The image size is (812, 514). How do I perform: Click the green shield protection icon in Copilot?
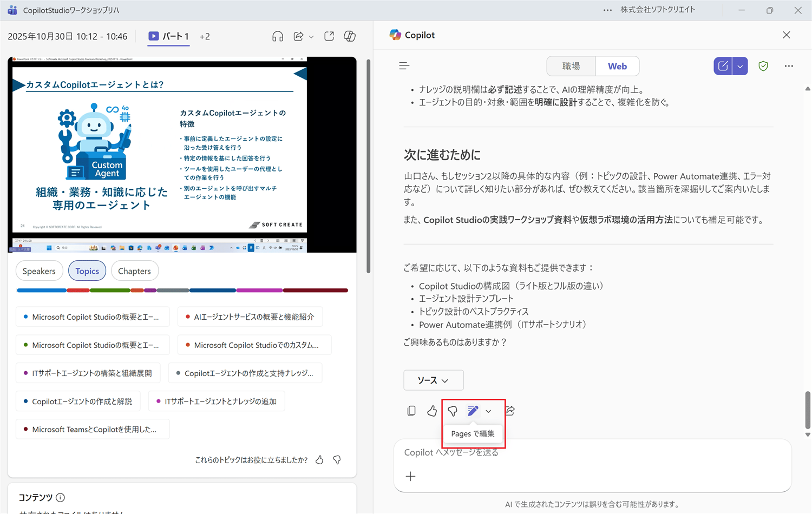[763, 65]
